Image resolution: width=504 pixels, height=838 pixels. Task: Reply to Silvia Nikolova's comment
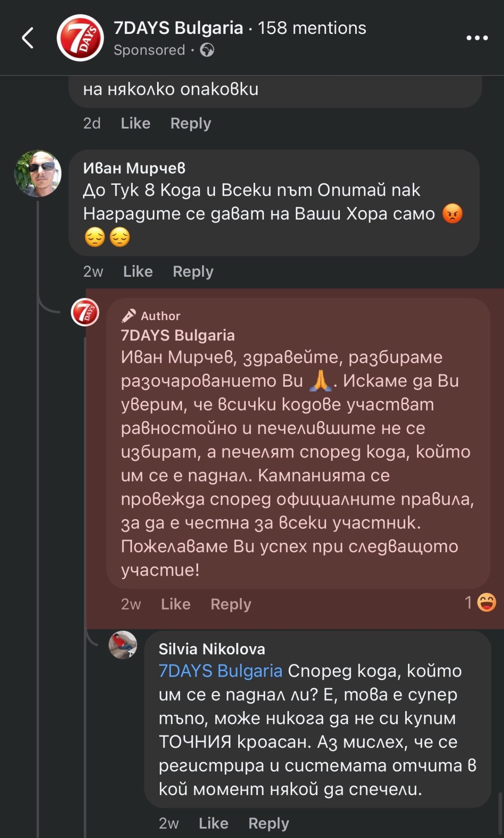pyautogui.click(x=269, y=823)
